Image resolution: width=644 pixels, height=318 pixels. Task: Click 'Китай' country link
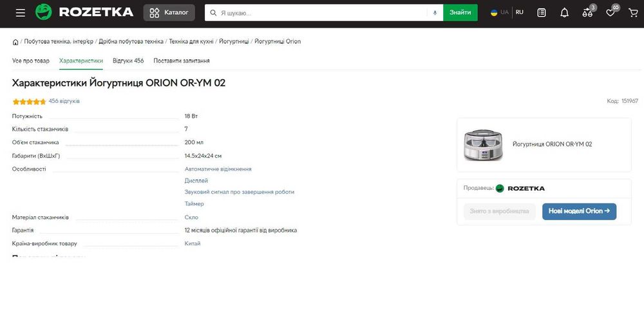tap(193, 243)
